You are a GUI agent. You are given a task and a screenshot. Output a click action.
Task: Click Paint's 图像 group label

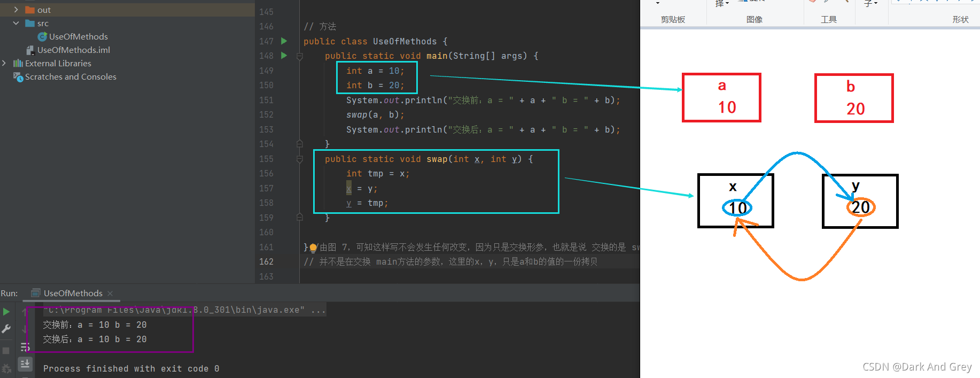coord(755,19)
